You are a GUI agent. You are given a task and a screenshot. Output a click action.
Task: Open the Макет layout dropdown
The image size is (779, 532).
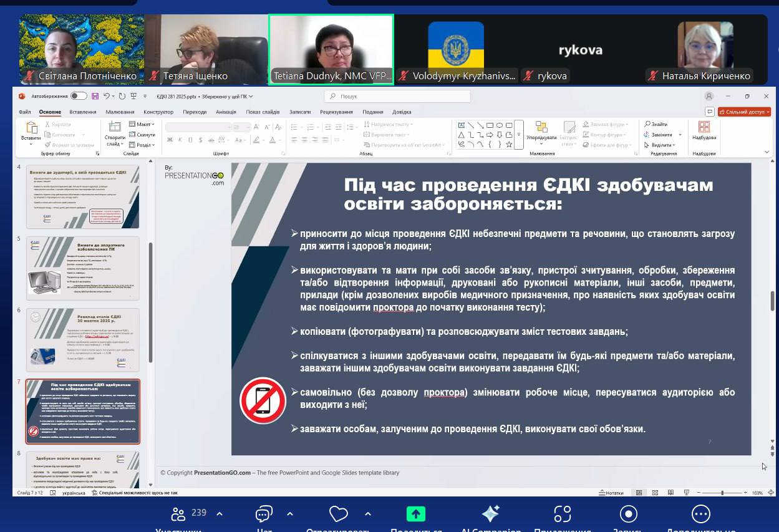point(142,124)
